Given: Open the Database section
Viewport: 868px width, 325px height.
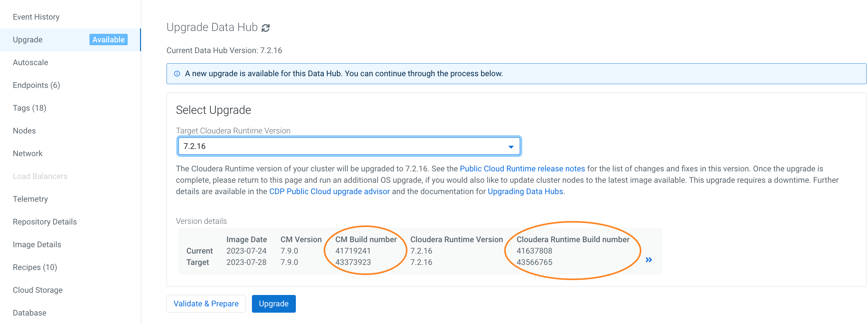Looking at the screenshot, I should click(x=30, y=313).
